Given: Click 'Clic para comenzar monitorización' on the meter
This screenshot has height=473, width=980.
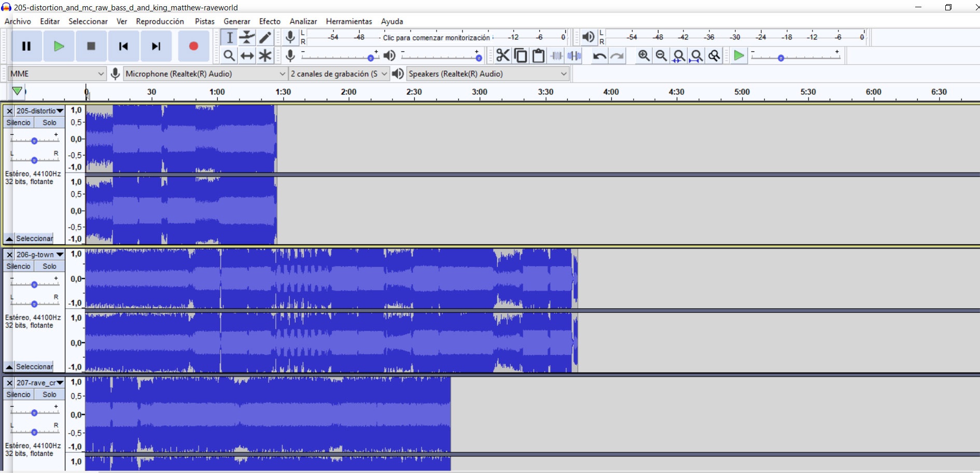Looking at the screenshot, I should [x=436, y=38].
